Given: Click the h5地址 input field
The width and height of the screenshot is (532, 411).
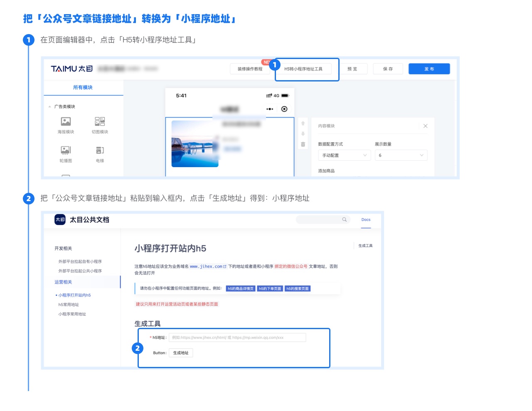Looking at the screenshot, I should coord(237,337).
